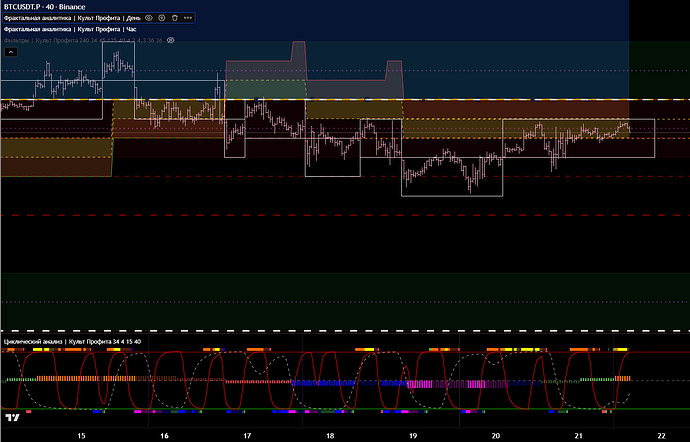Remove the Фрактальная аналитика День indicator
690x442 pixels.
pos(175,18)
